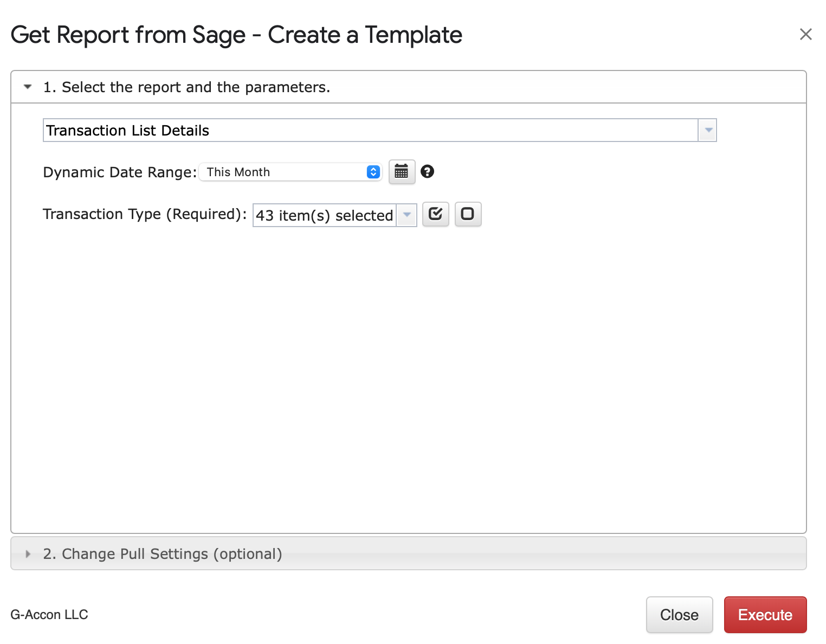Select all transaction types check icon

[x=436, y=214]
